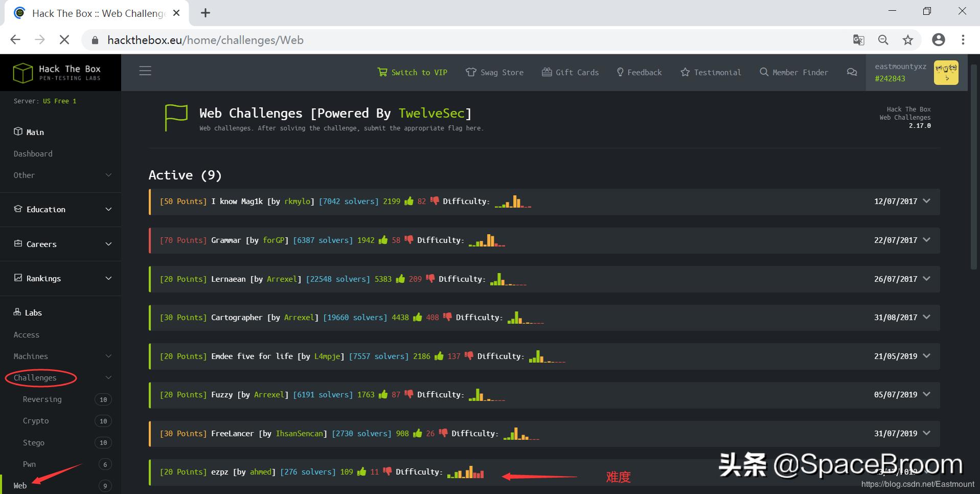
Task: Click the Gift Cards icon
Action: 546,72
